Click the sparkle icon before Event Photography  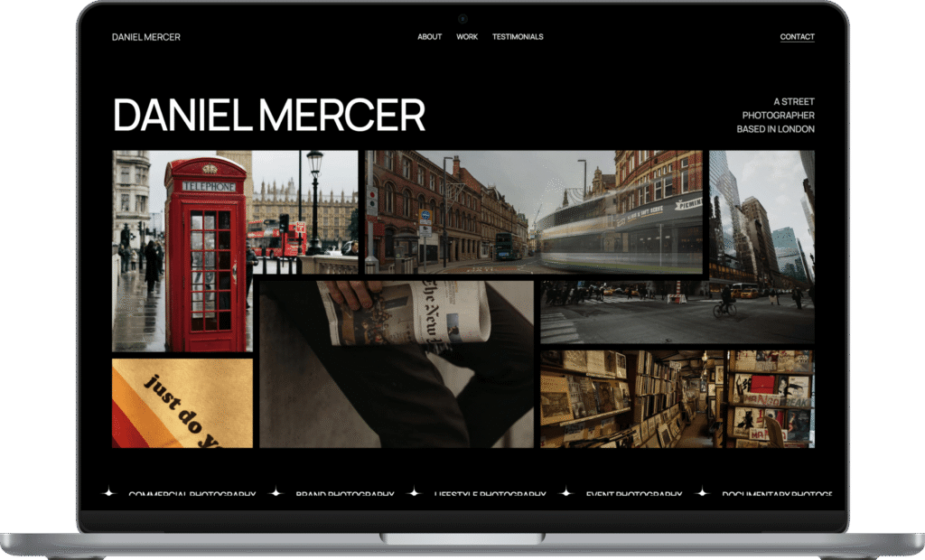566,493
